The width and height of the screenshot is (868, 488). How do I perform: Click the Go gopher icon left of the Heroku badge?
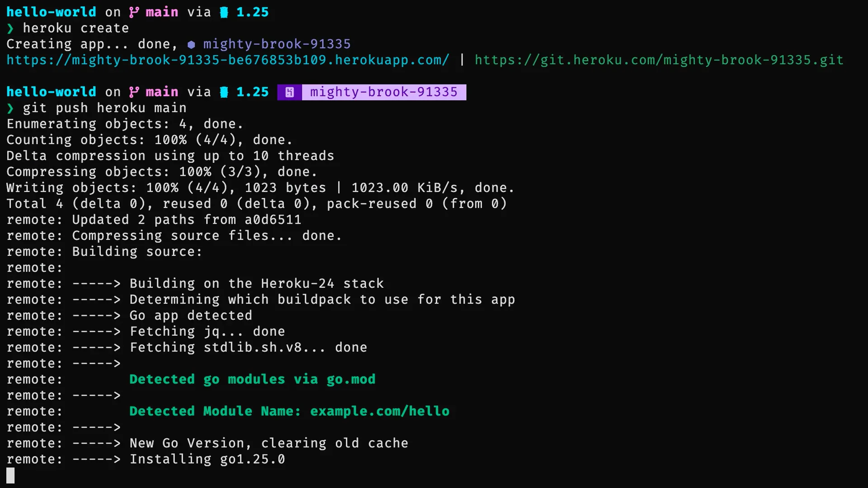tap(224, 92)
